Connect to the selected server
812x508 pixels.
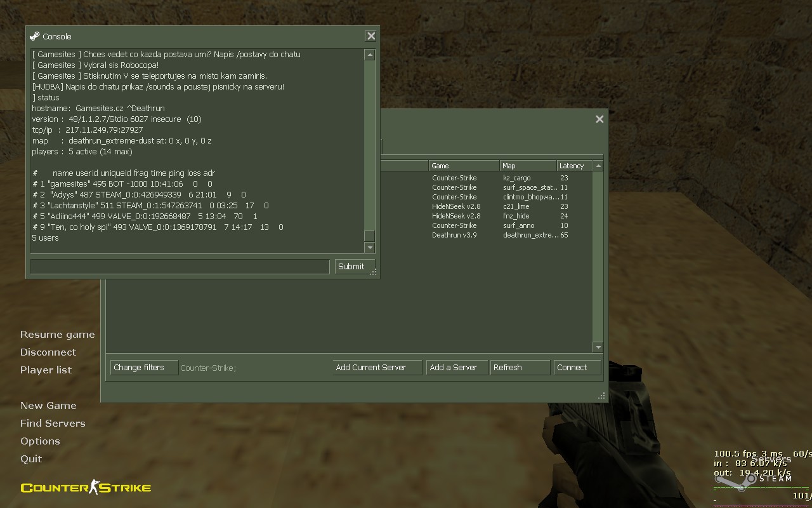tap(577, 368)
